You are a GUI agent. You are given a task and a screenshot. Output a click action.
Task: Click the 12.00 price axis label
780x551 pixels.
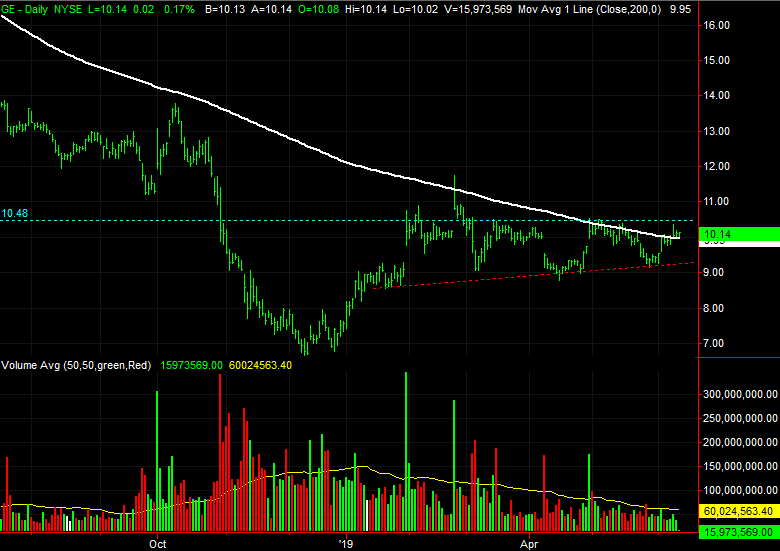coord(717,166)
